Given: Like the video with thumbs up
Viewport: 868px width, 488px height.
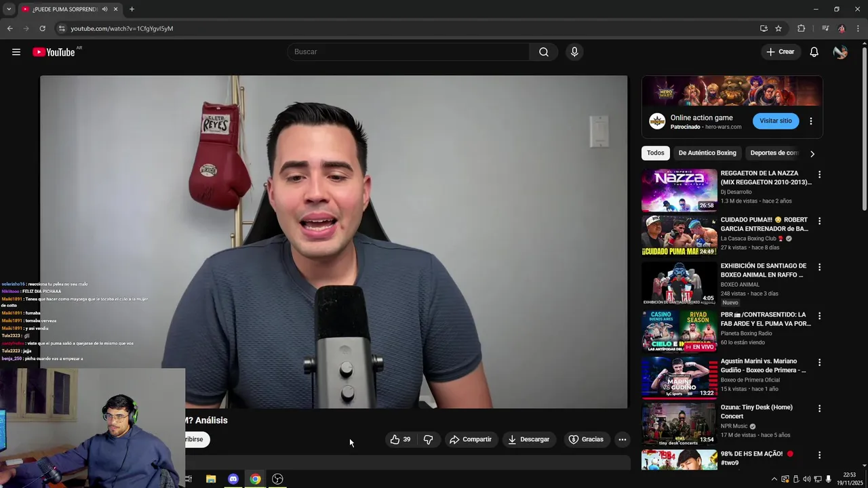Looking at the screenshot, I should point(400,439).
